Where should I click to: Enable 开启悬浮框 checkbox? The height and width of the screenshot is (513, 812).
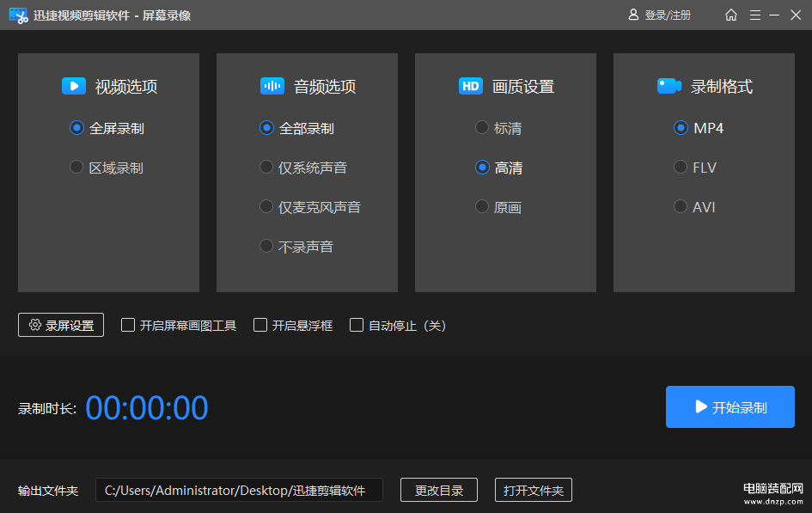coord(260,325)
